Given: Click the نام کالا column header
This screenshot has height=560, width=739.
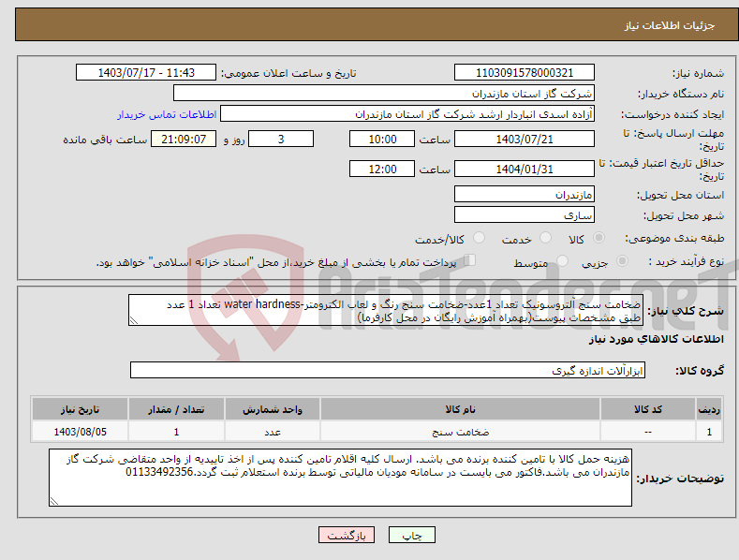Looking at the screenshot, I should pos(460,409).
